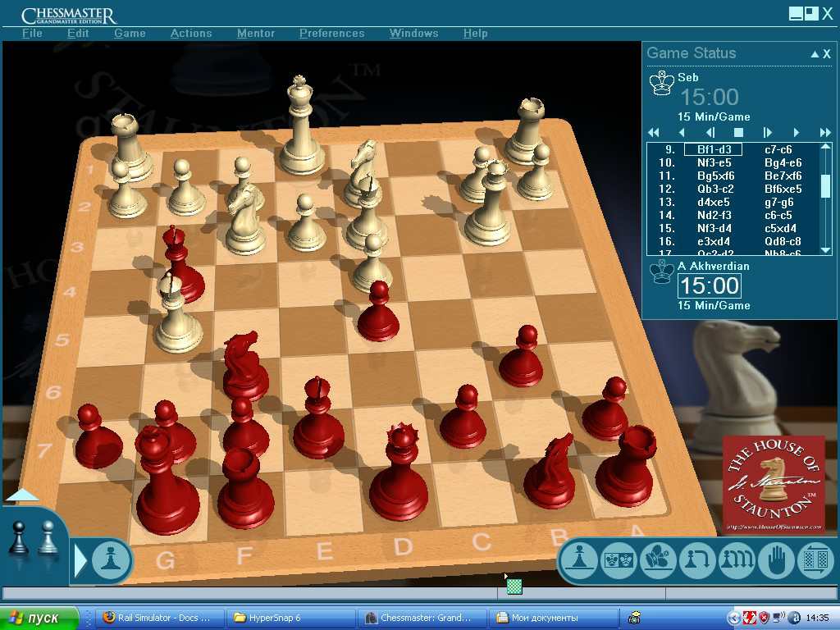Click the two kings faces icon
840x630 pixels.
click(619, 560)
